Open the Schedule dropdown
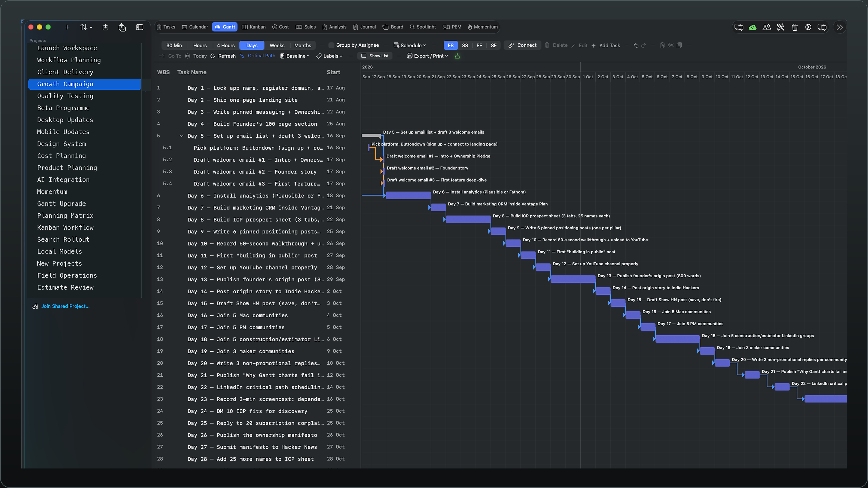Viewport: 868px width, 488px height. pyautogui.click(x=410, y=46)
